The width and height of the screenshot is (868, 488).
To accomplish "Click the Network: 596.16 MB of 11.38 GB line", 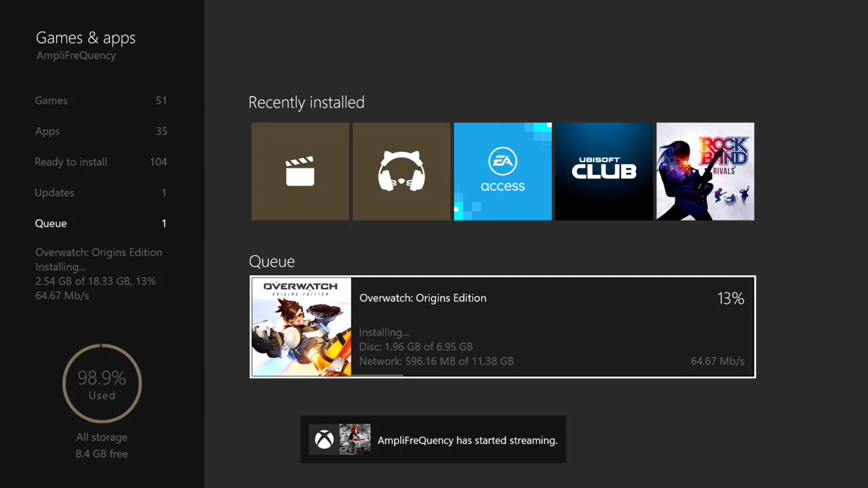I will click(436, 362).
